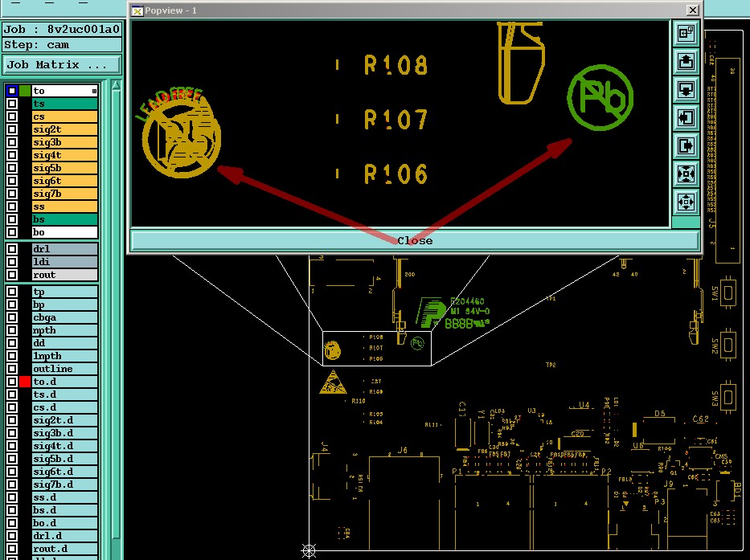Toggle the checkbox beside layer to.d
This screenshot has width=750, height=560.
click(12, 382)
